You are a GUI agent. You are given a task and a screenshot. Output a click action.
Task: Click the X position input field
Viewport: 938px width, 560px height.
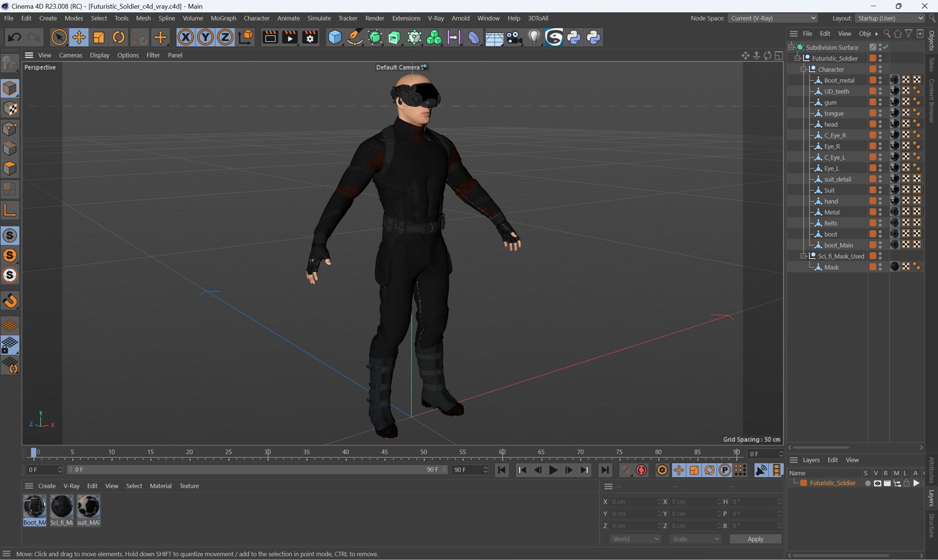636,502
